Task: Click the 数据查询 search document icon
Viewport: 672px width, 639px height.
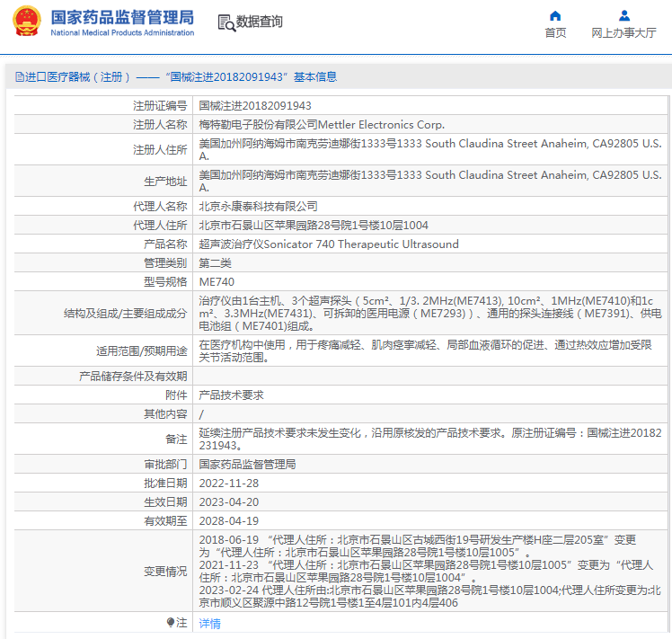Action: point(227,22)
